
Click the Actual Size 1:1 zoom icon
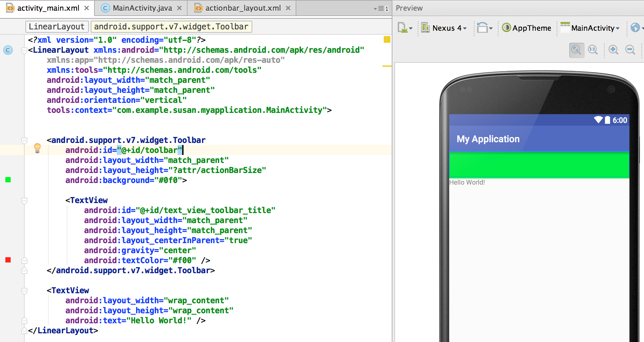click(593, 50)
